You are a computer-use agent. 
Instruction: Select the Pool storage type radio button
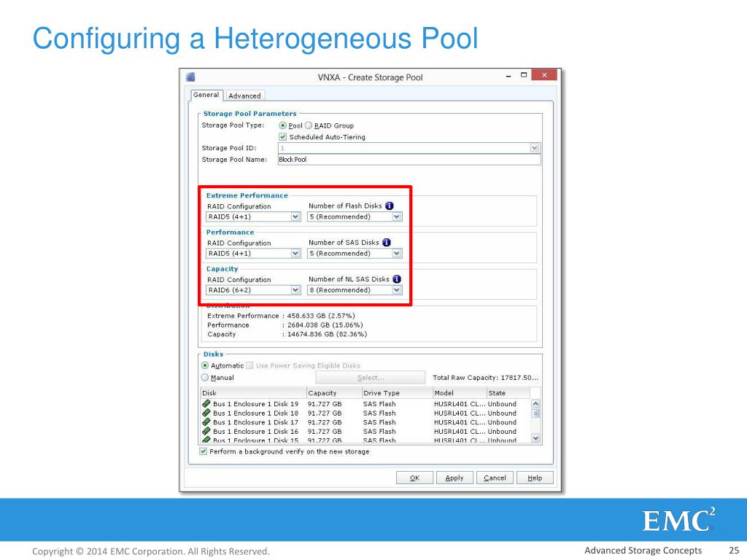282,125
